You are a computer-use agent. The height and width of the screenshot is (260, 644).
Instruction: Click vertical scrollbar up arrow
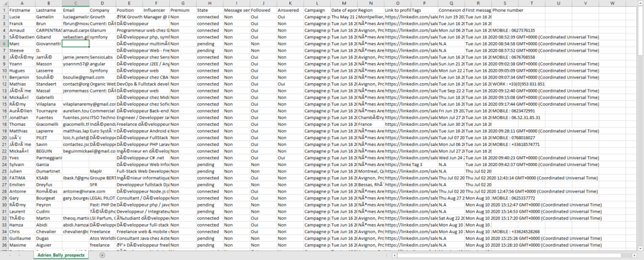tap(640, 4)
